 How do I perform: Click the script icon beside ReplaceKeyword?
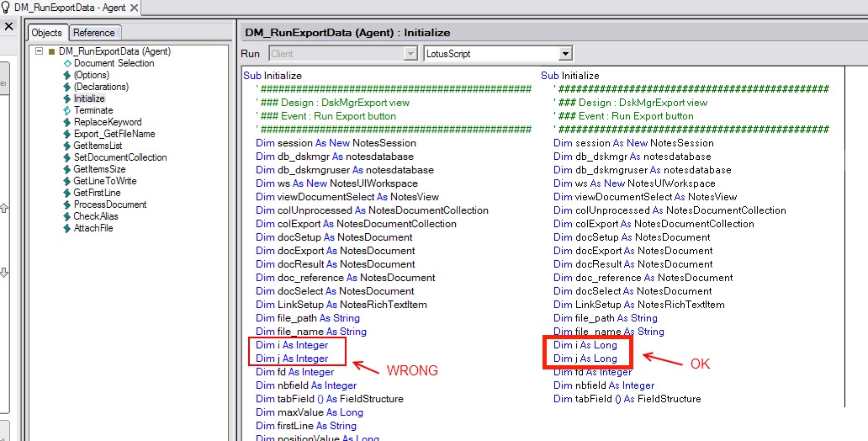(x=67, y=122)
